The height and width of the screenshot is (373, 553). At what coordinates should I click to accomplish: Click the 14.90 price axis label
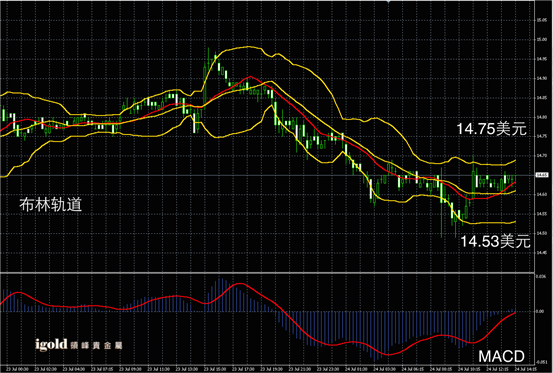[x=542, y=78]
